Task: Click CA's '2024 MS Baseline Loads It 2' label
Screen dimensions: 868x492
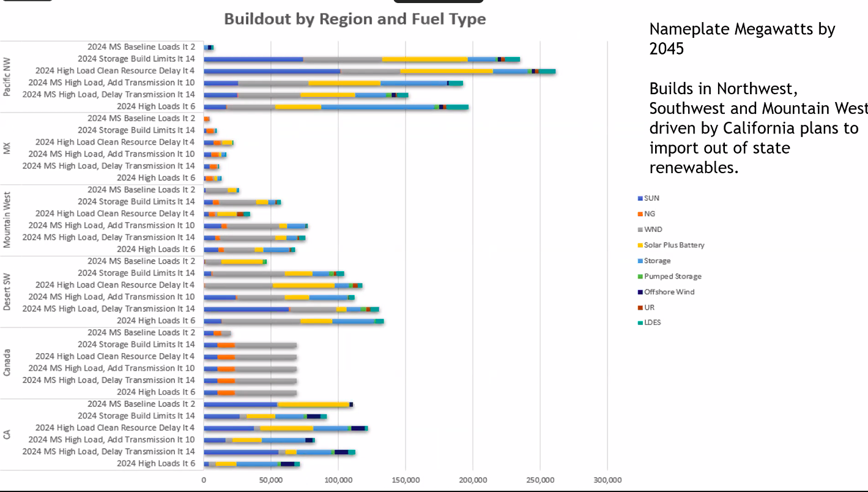Action: (x=141, y=404)
